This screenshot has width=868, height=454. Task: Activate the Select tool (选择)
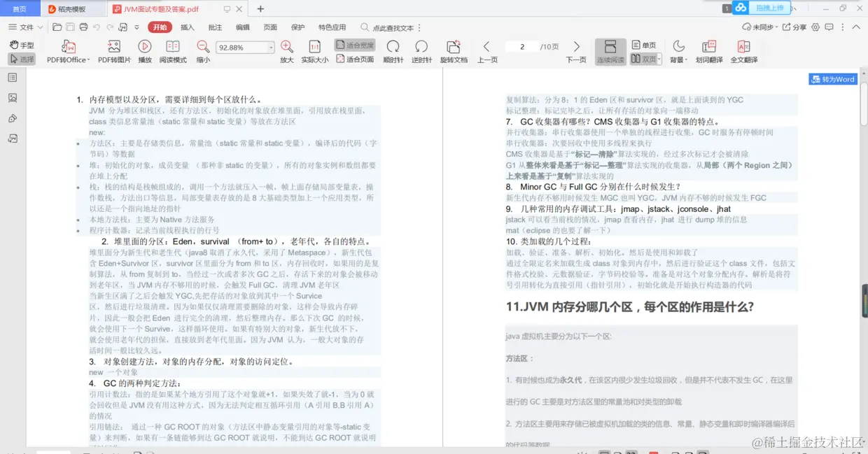(22, 59)
